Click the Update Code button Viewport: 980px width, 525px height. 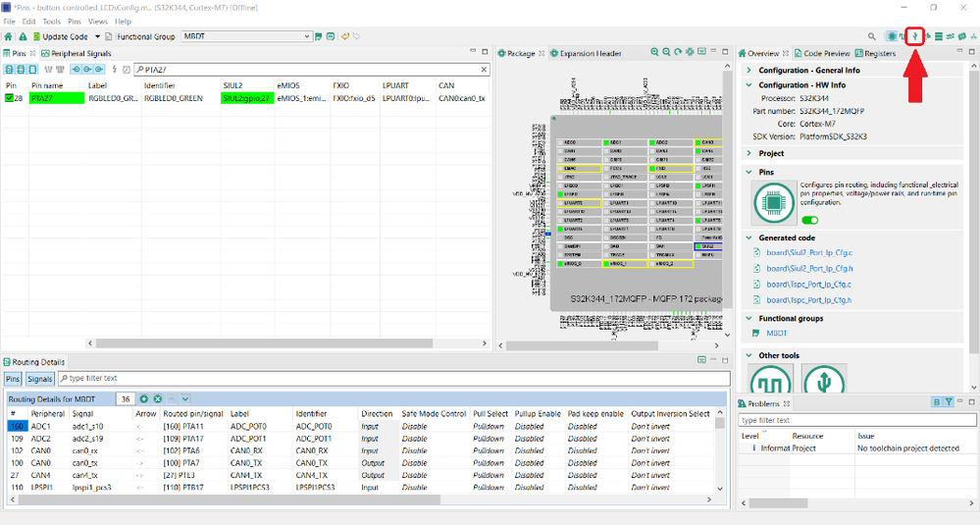pyautogui.click(x=60, y=36)
